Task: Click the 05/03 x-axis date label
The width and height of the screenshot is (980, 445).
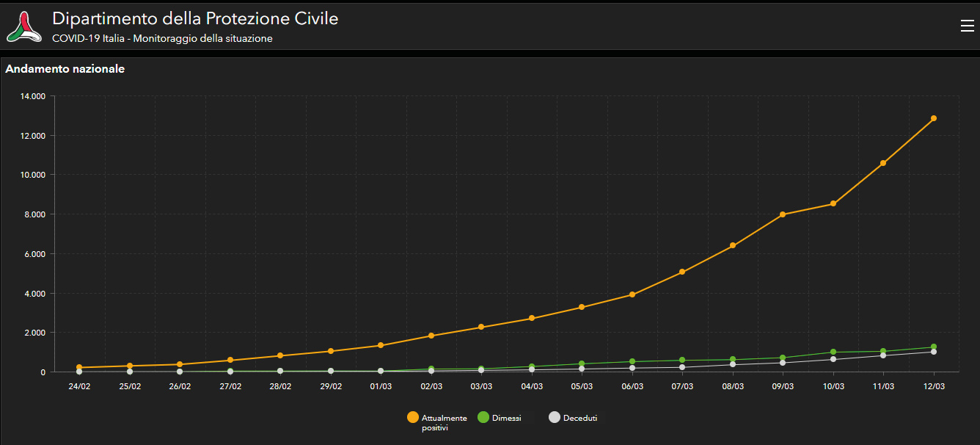Action: tap(582, 386)
